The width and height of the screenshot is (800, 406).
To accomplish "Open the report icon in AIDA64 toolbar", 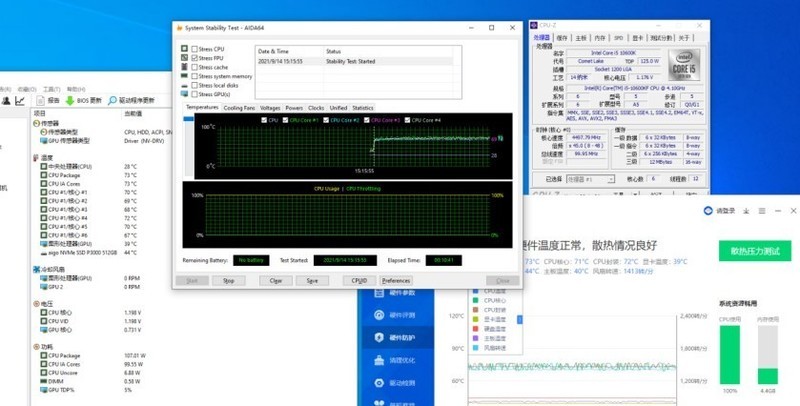I will click(x=40, y=100).
